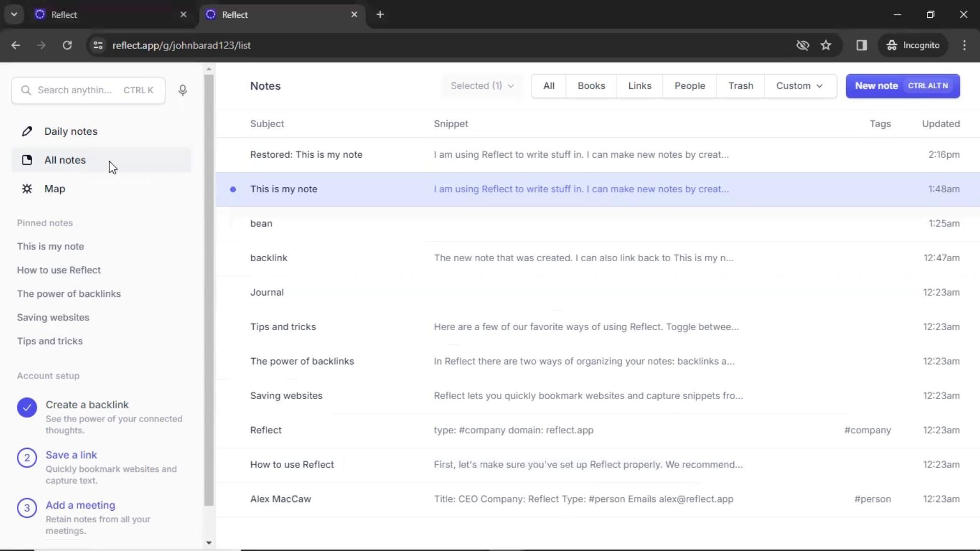Click the magnifier icon in search box
Screen dimensions: 980x551
coord(26,90)
